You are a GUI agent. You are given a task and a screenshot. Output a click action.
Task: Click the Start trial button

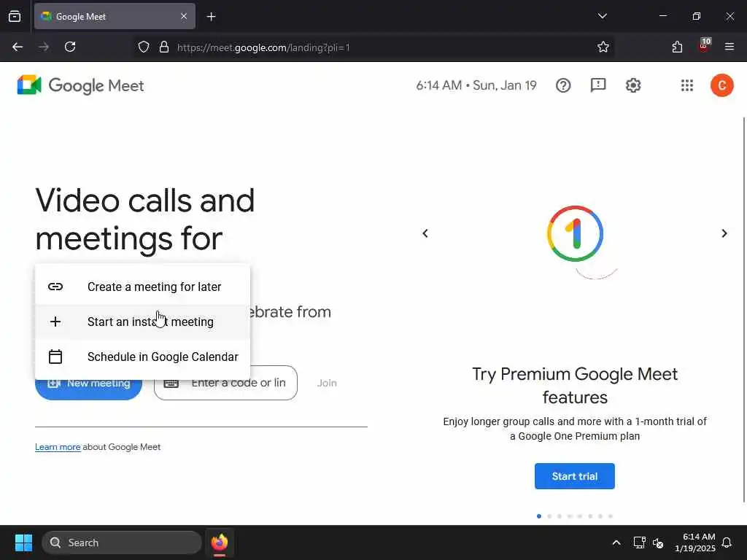tap(575, 476)
